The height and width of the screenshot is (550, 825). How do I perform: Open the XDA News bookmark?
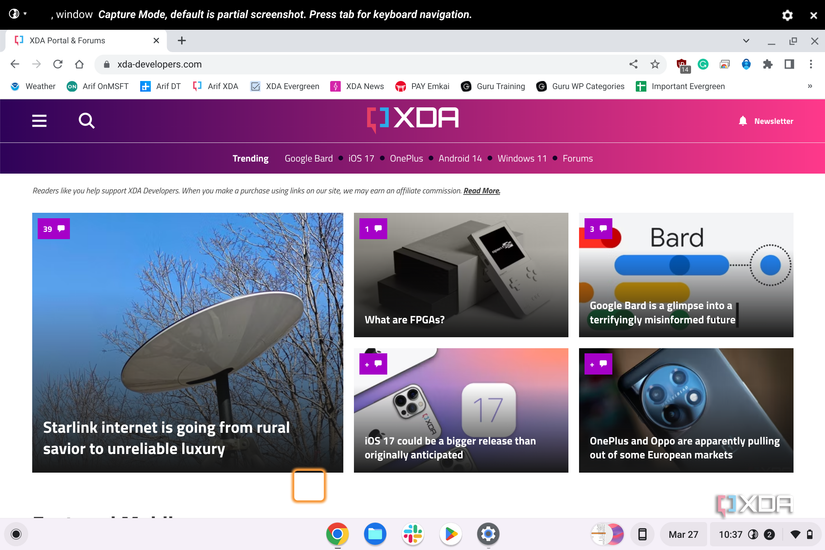coord(357,86)
